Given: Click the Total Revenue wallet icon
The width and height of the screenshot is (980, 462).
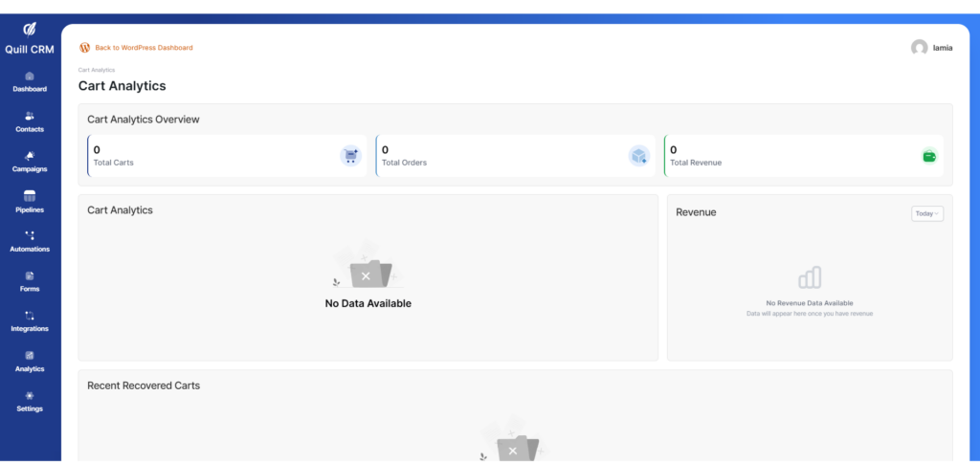Looking at the screenshot, I should (x=927, y=156).
